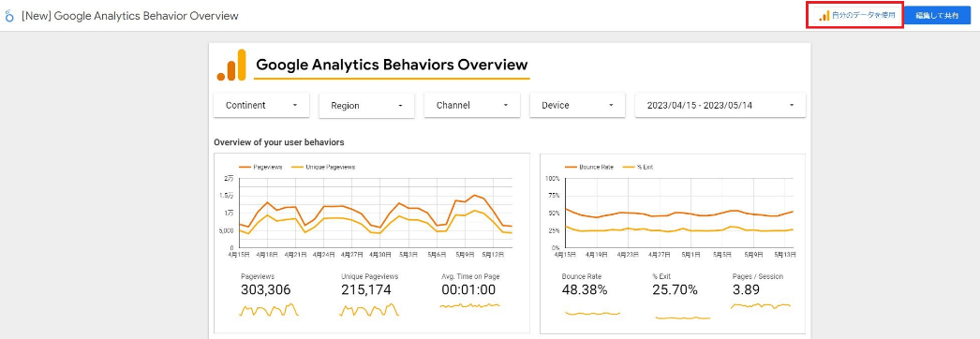Open the date range picker 2023/04/15 - 2023/05/14
The image size is (980, 339).
click(720, 106)
